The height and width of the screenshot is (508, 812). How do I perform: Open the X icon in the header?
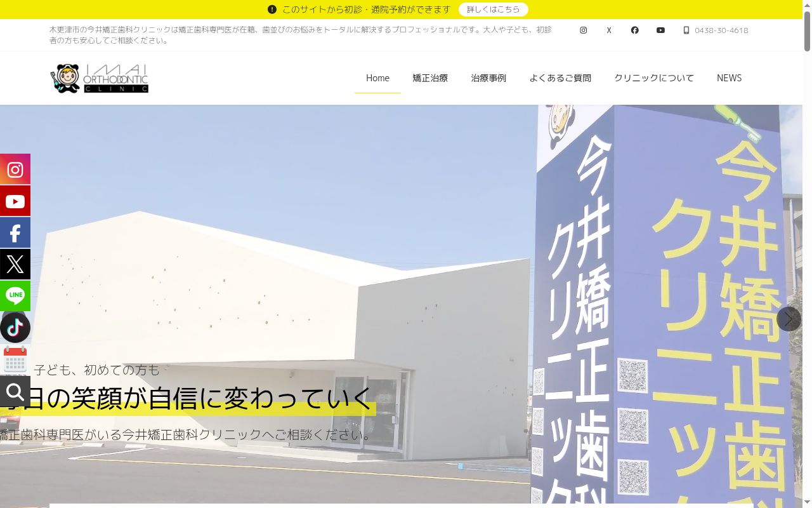pos(609,30)
